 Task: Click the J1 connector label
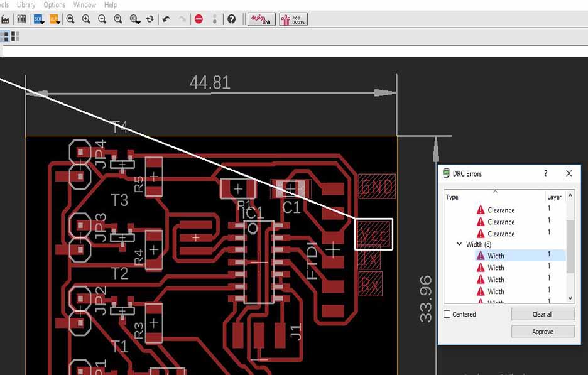(295, 332)
